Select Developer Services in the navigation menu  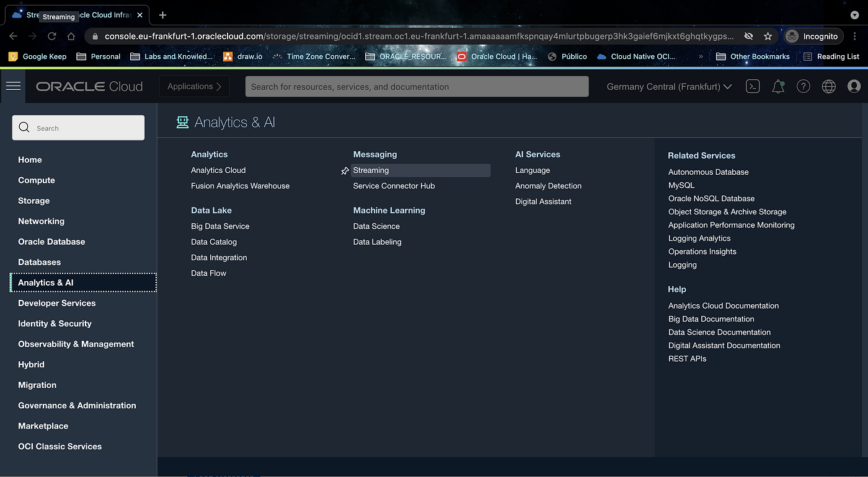tap(56, 303)
